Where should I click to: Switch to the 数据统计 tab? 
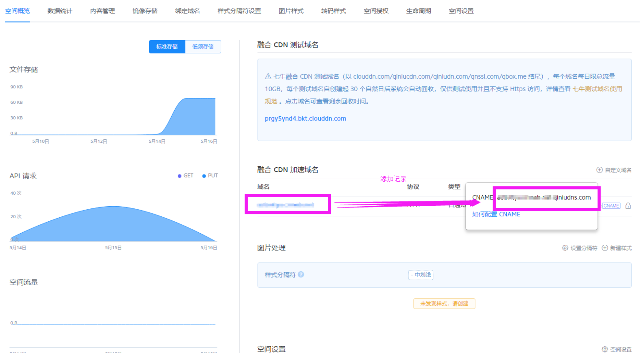click(x=60, y=11)
